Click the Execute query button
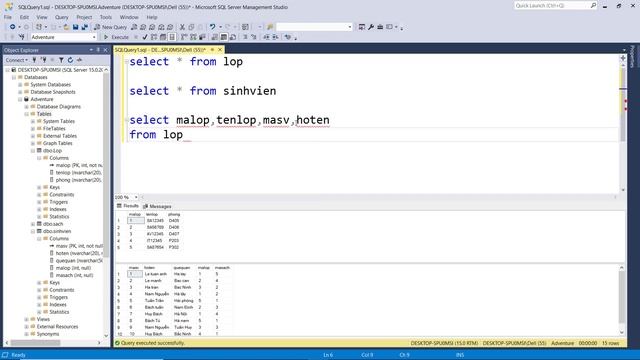The image size is (640, 360). click(117, 37)
